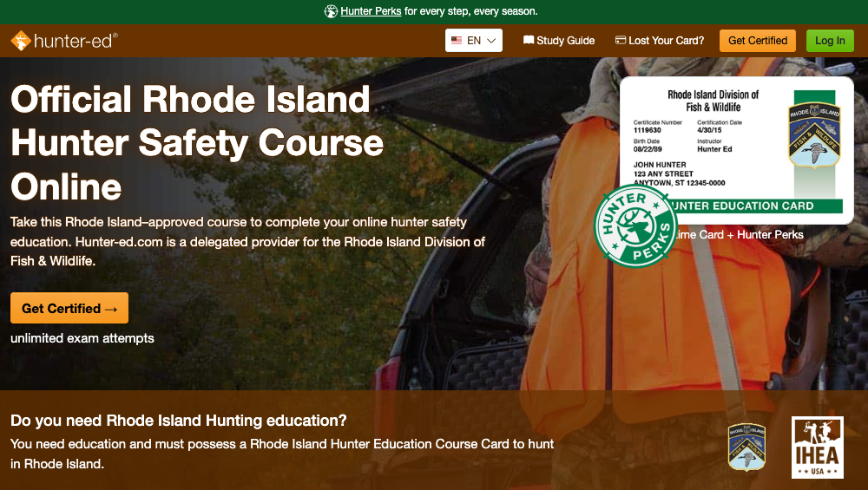The height and width of the screenshot is (490, 868).
Task: Click the "HUNTER EDUCATION CARD" green banner
Action: click(x=757, y=206)
